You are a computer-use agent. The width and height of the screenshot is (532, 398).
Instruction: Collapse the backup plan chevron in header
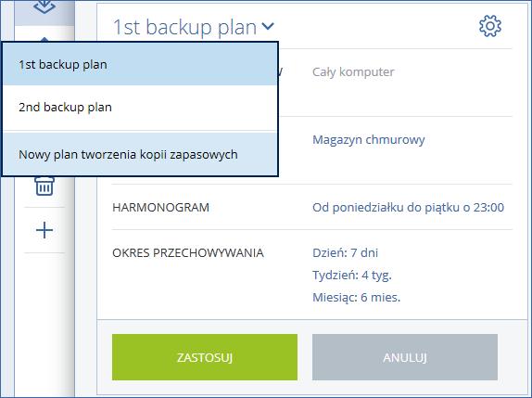click(x=268, y=26)
